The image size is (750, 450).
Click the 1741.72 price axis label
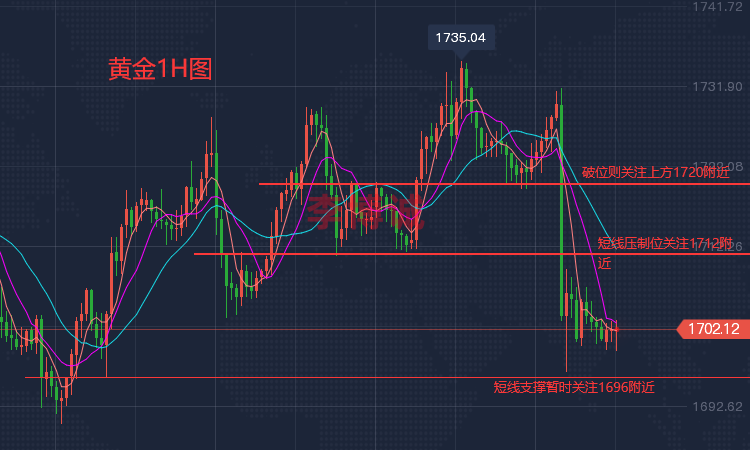pos(717,8)
